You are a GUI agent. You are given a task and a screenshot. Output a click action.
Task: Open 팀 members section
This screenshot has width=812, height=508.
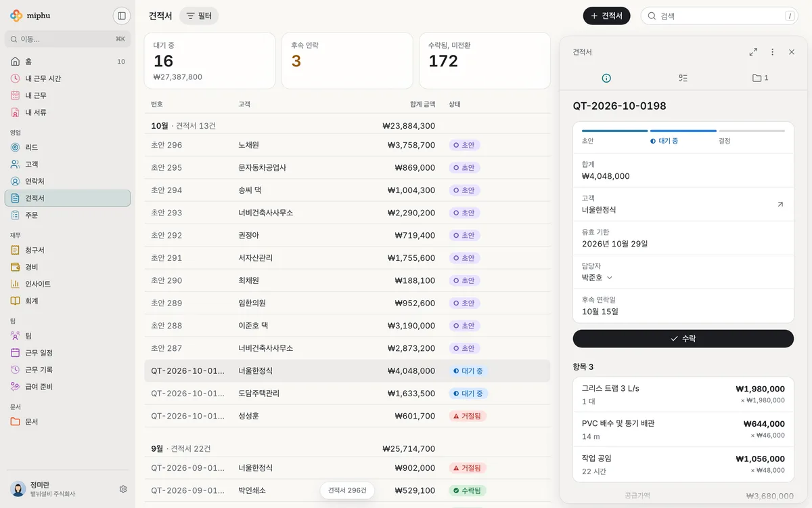coord(68,336)
